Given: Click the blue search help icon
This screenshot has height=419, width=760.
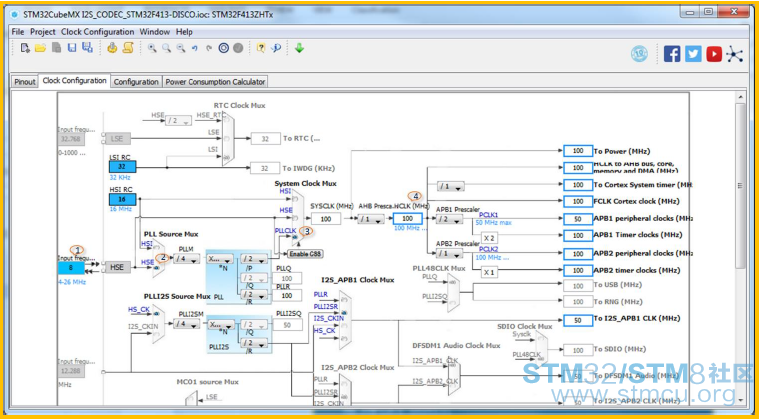Looking at the screenshot, I should (276, 48).
